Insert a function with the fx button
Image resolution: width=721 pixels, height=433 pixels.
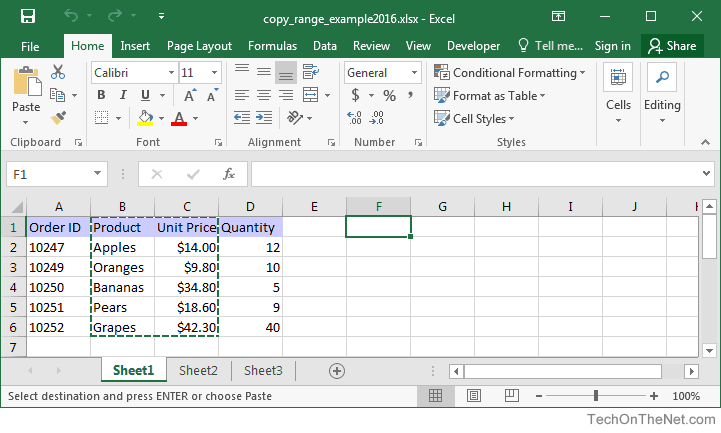(229, 174)
